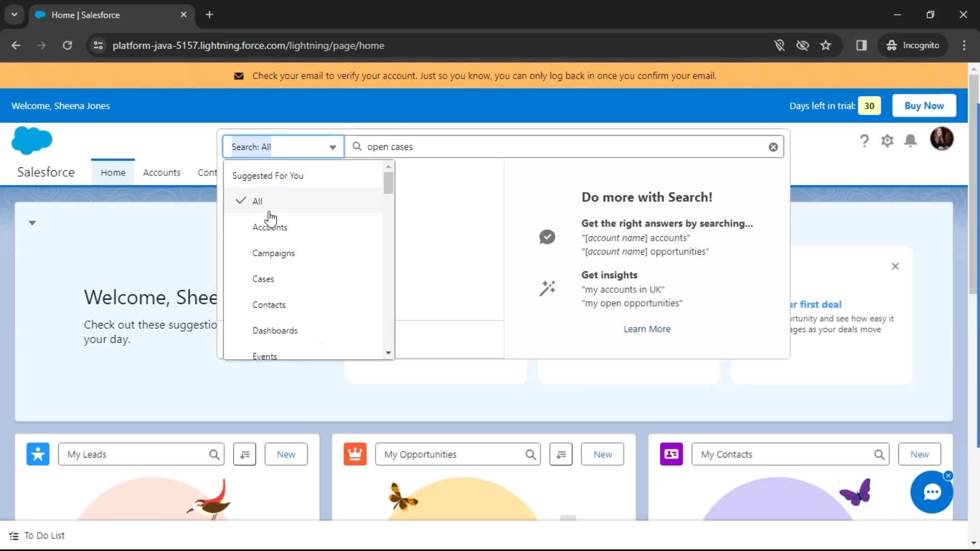Click the My Leads list field
The width and height of the screenshot is (980, 551).
point(141,454)
